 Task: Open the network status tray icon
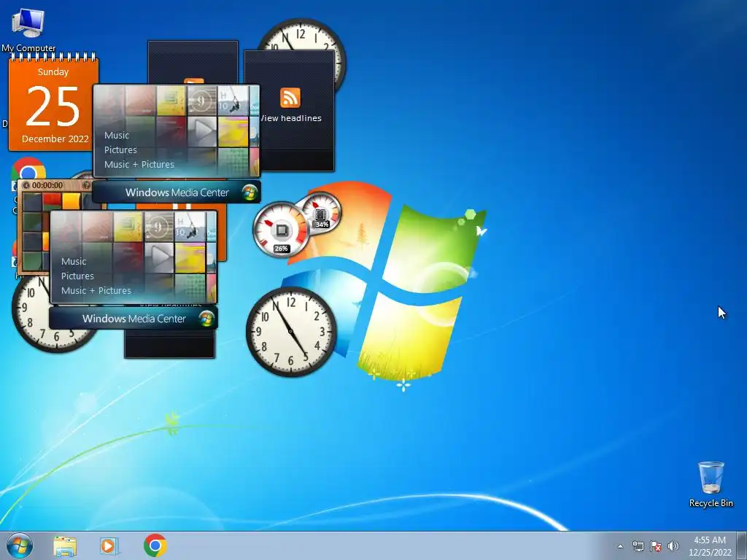[638, 546]
